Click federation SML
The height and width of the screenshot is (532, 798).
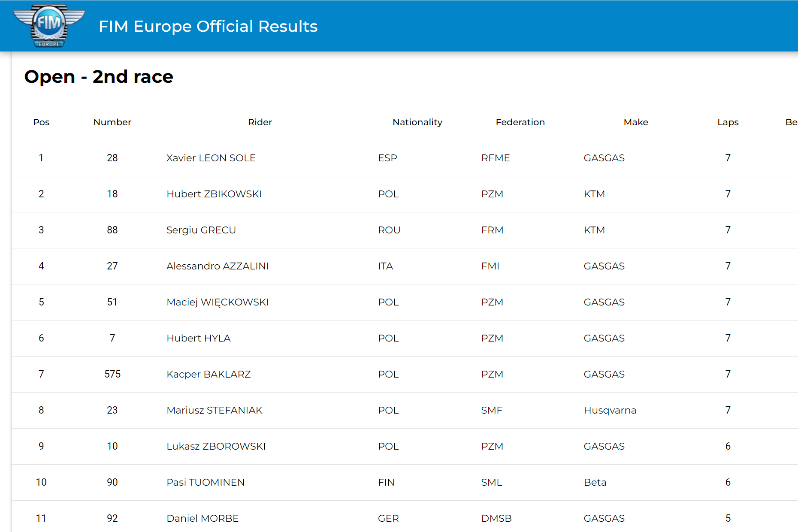[x=492, y=482]
